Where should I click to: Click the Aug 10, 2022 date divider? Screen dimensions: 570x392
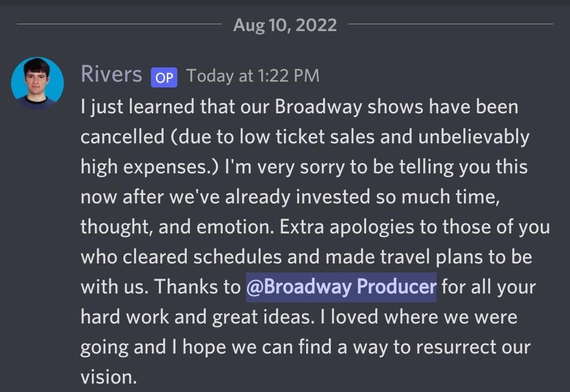coord(285,25)
